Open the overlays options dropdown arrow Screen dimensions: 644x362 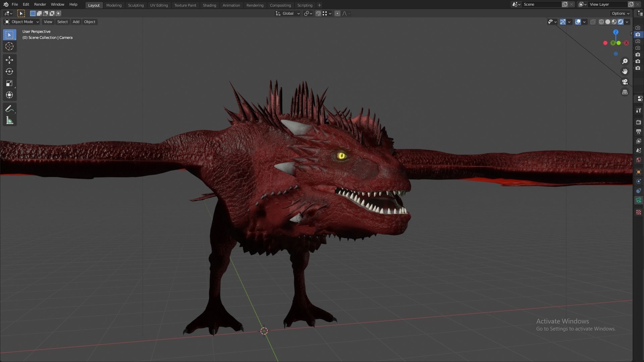coord(584,22)
